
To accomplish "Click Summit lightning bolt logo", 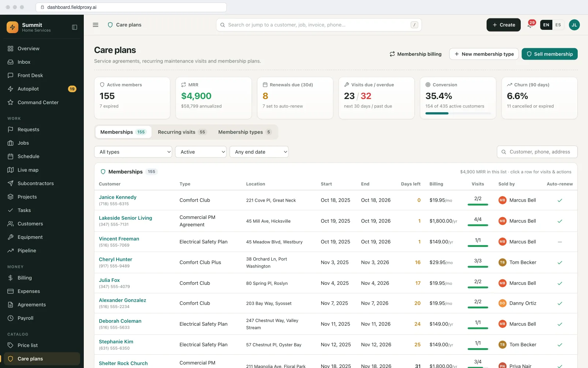I will [12, 27].
